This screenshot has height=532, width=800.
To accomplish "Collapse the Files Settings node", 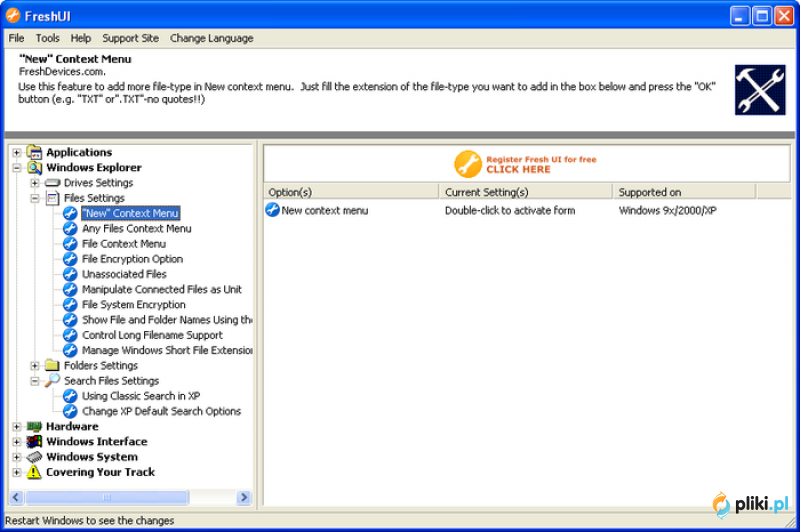I will pos(35,198).
